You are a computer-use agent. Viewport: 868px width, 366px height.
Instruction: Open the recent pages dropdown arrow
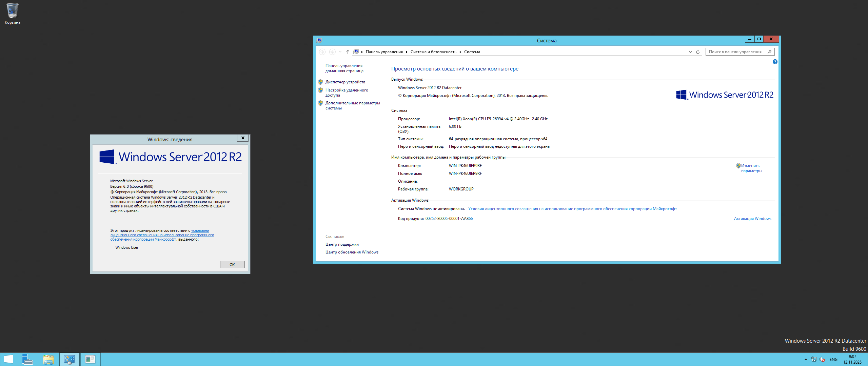pyautogui.click(x=340, y=52)
